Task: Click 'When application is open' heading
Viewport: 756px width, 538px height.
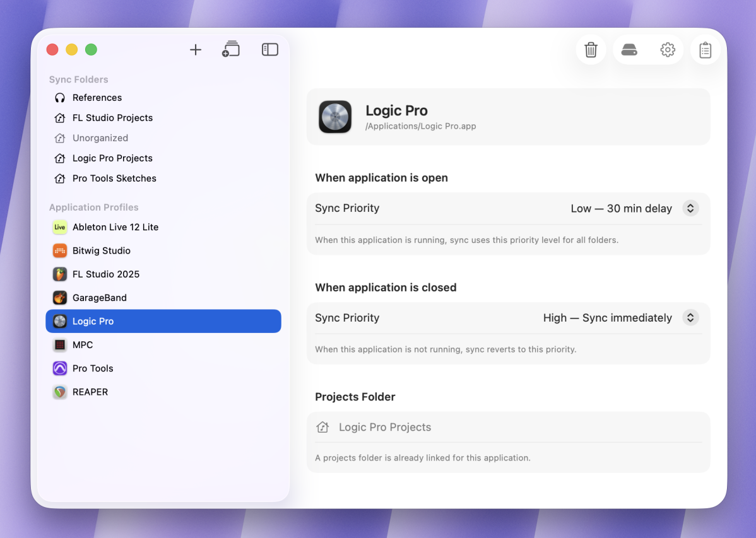Action: point(381,178)
